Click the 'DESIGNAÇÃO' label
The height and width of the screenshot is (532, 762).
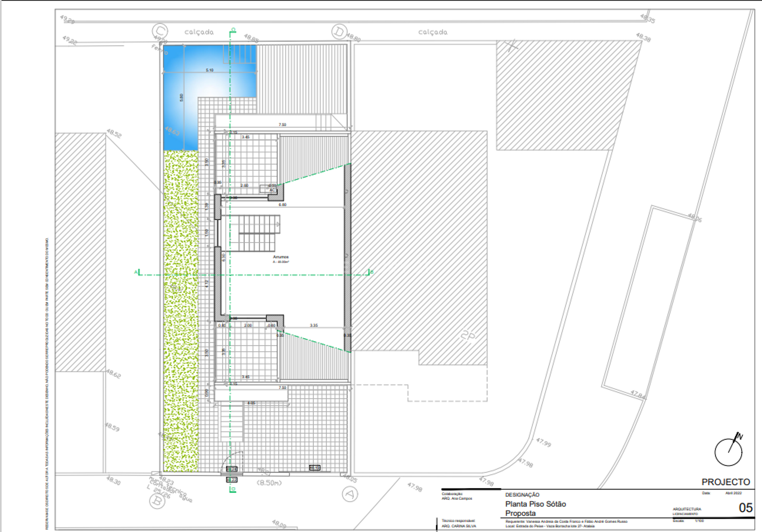click(x=522, y=495)
